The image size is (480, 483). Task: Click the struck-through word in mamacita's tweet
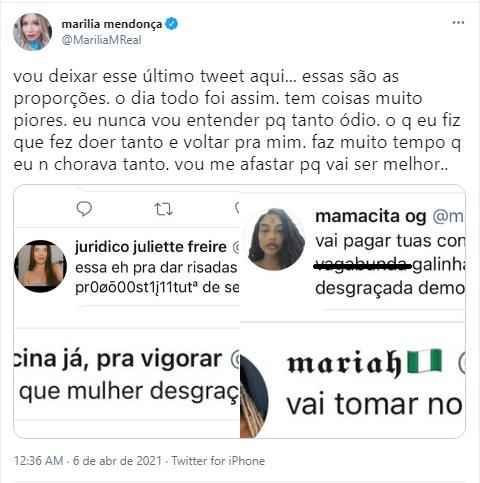[363, 266]
